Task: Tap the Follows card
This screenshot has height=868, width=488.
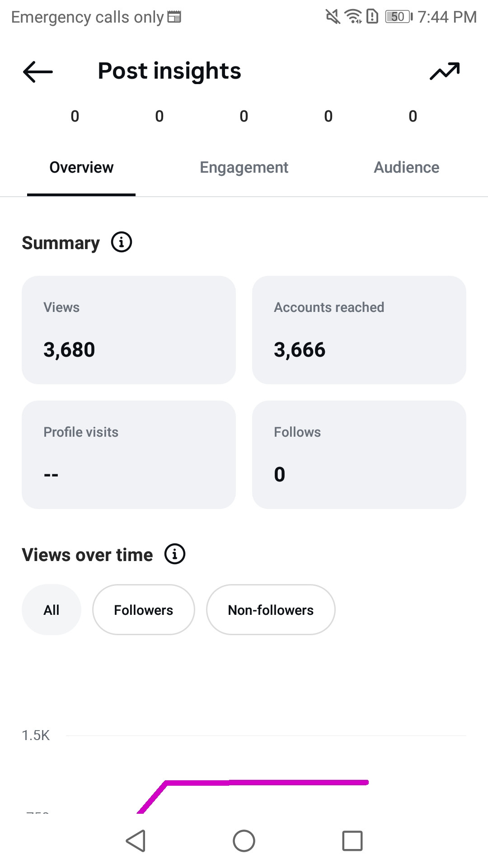Action: [359, 455]
